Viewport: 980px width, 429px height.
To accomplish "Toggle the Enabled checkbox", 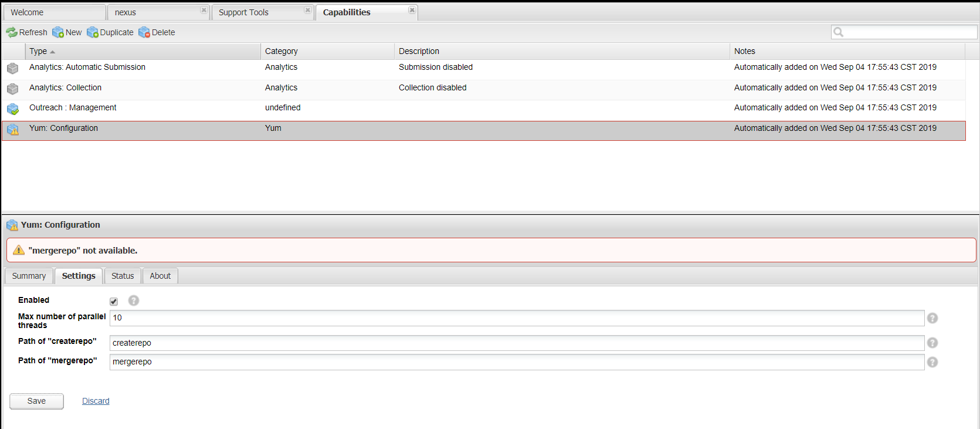I will 114,301.
